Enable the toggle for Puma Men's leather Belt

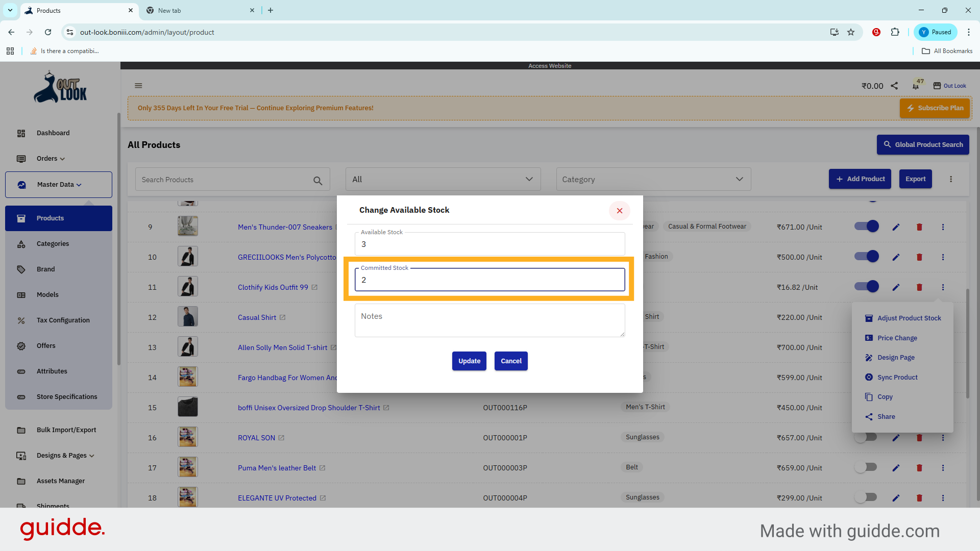point(866,467)
